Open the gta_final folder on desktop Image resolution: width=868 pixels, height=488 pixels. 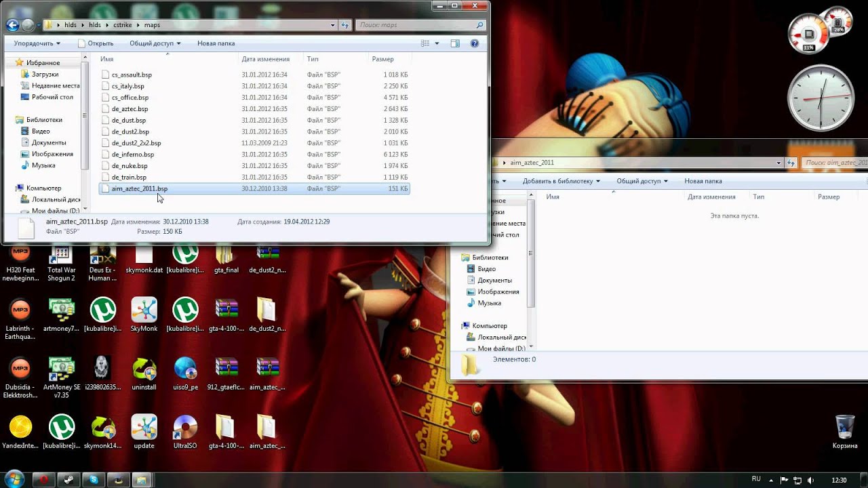tap(226, 261)
